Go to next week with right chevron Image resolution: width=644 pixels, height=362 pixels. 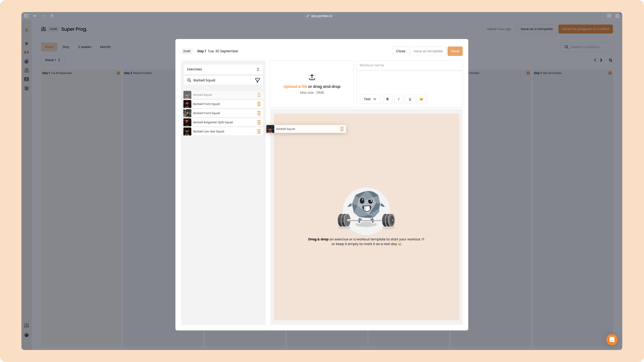601,60
